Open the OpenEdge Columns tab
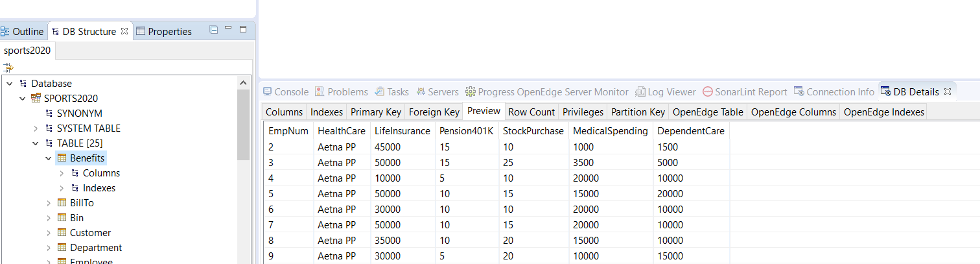 [x=793, y=112]
